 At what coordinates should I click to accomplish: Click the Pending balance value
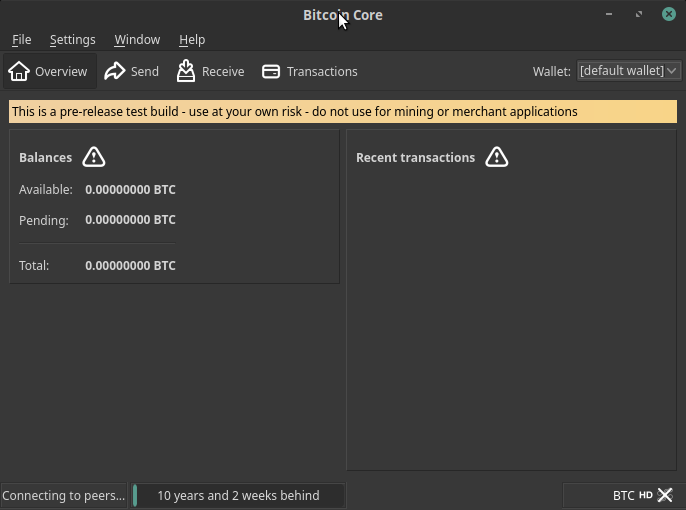tap(130, 220)
